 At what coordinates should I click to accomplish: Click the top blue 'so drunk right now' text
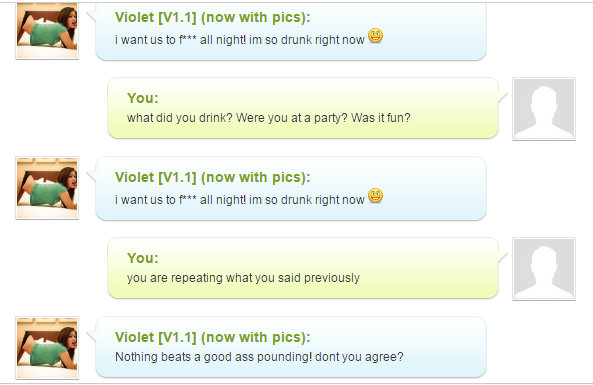(x=314, y=40)
